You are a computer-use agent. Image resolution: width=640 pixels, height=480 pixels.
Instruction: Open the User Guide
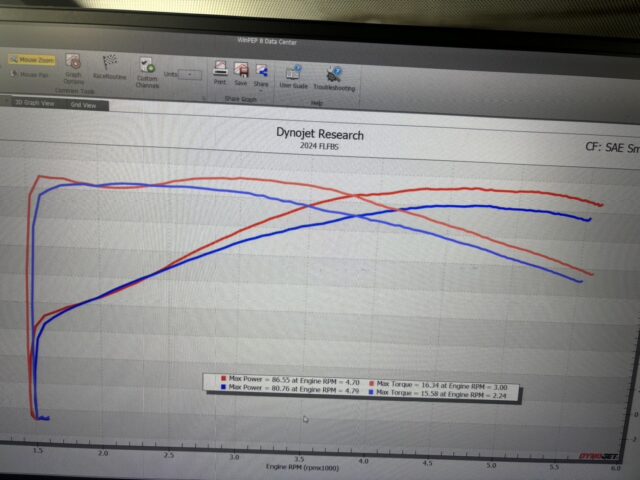(293, 77)
